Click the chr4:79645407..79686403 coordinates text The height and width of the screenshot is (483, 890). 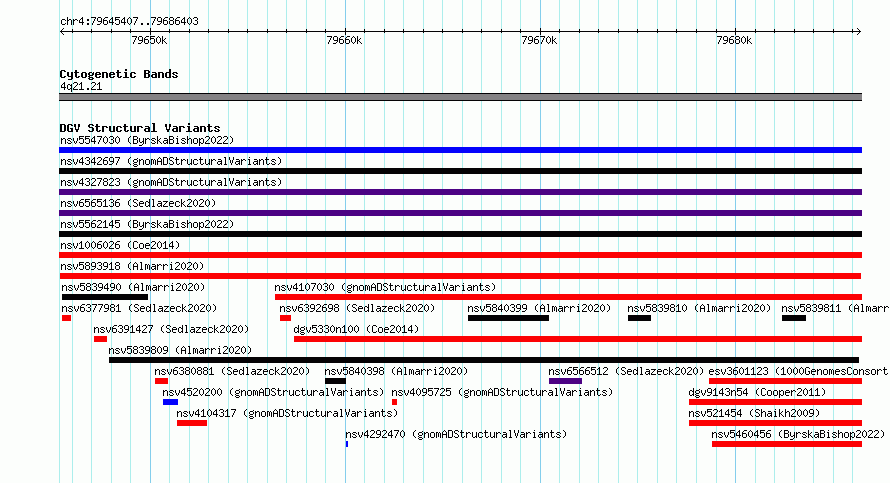click(x=129, y=22)
